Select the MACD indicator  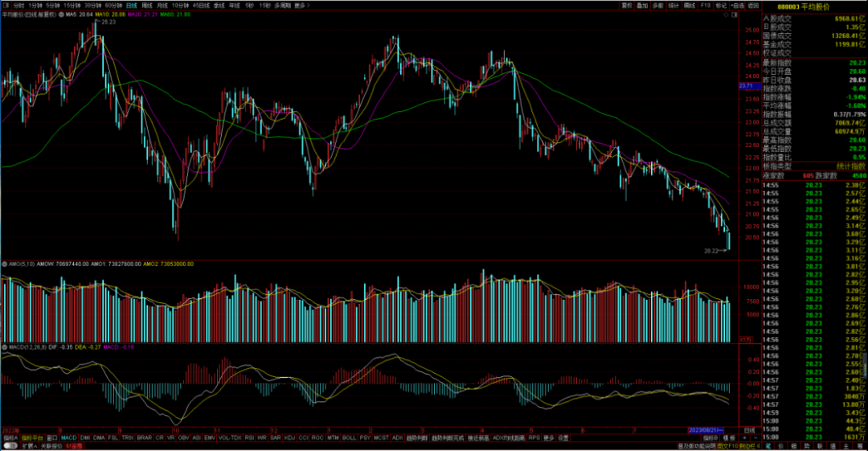pos(68,437)
